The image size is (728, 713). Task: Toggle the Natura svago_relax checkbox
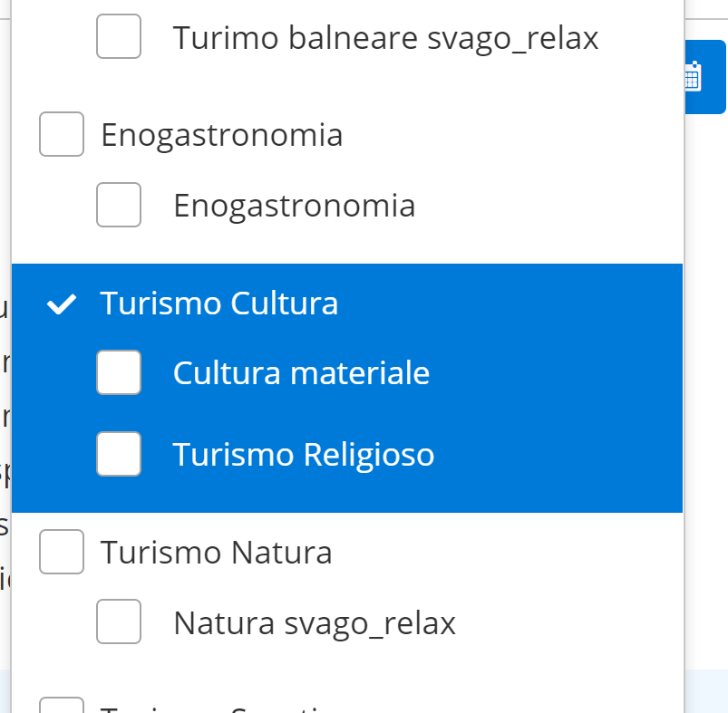tap(119, 621)
